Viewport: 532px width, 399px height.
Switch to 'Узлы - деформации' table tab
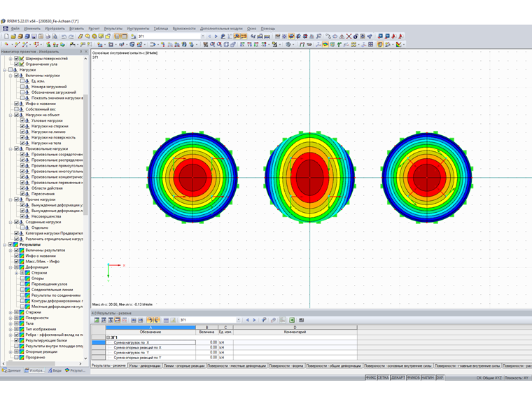145,365
